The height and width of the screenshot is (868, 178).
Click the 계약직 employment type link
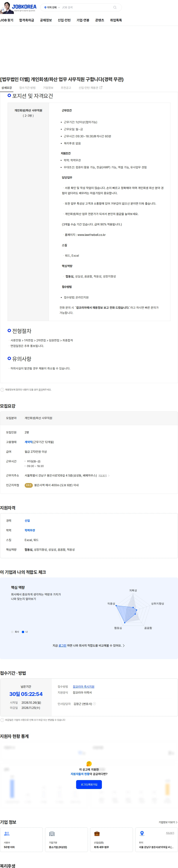click(x=29, y=442)
